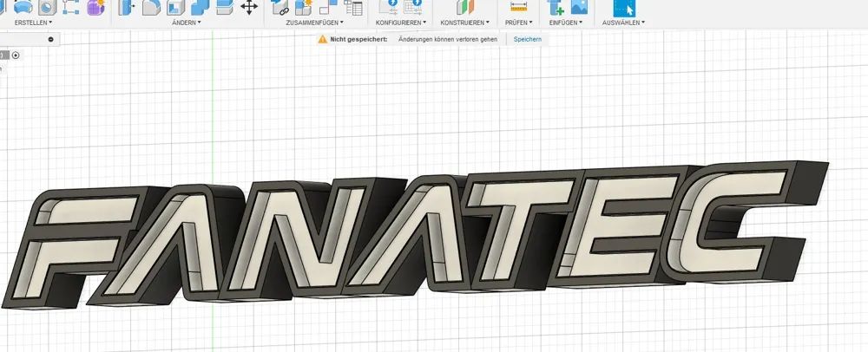The width and height of the screenshot is (868, 352).
Task: Activate the Select tool with cursor icon
Action: tap(624, 8)
